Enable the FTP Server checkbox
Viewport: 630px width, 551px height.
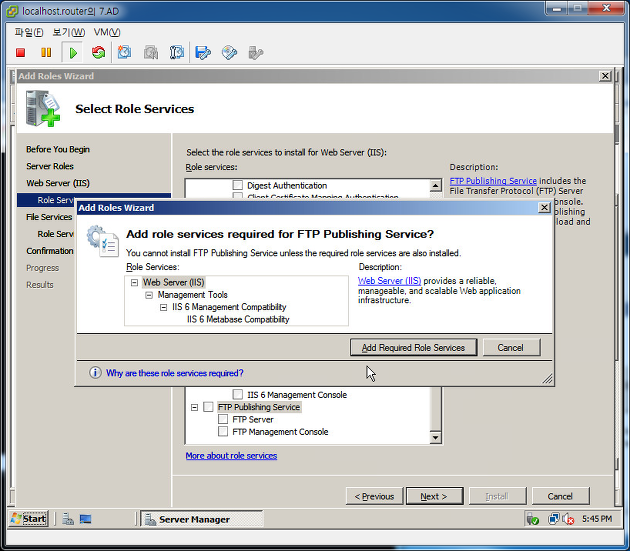(x=223, y=419)
